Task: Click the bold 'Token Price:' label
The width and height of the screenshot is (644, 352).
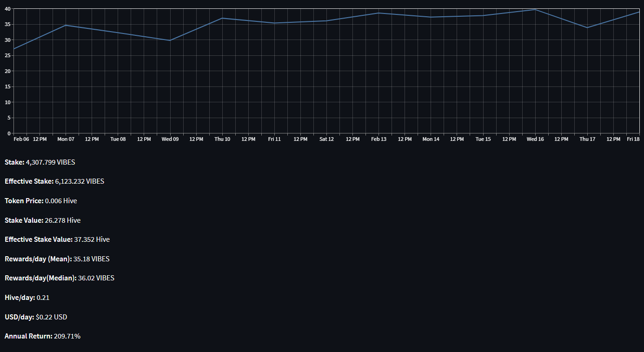Action: point(24,201)
